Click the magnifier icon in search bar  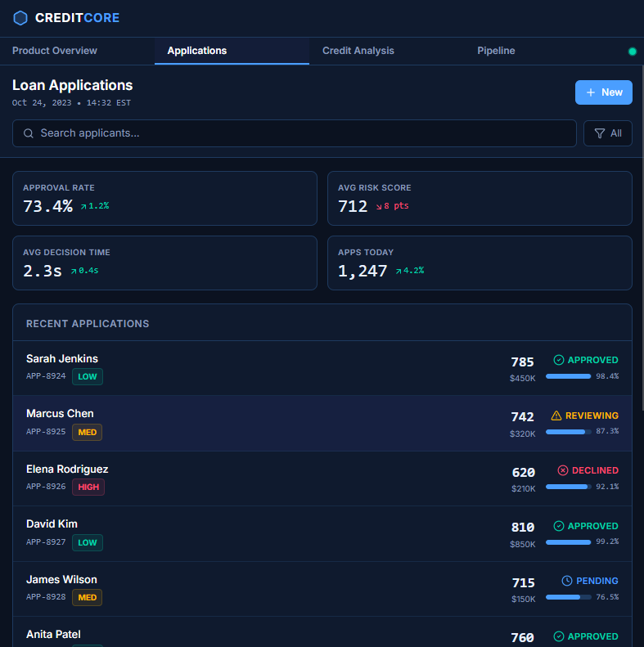point(29,133)
